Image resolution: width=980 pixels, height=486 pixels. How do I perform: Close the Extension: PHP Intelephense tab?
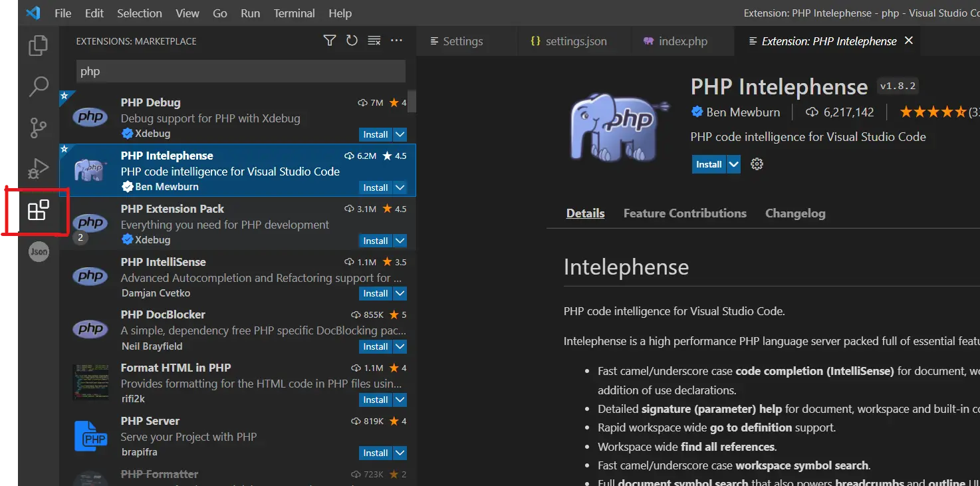pos(909,41)
